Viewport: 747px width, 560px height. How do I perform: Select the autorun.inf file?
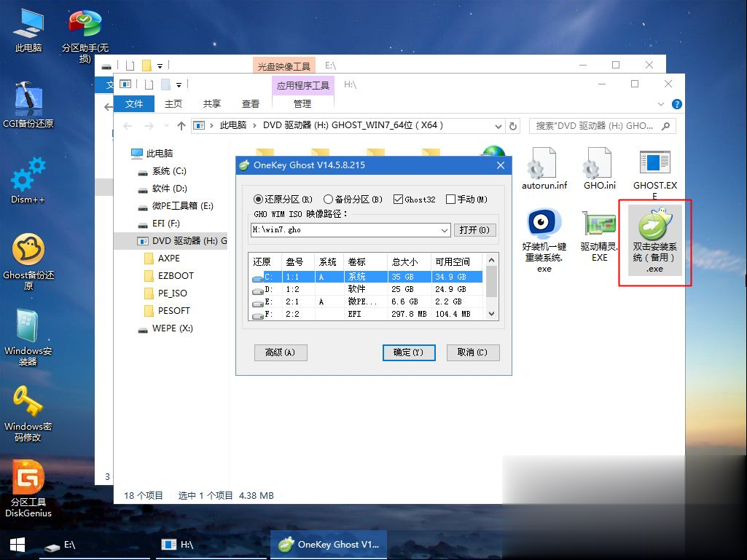pyautogui.click(x=544, y=168)
